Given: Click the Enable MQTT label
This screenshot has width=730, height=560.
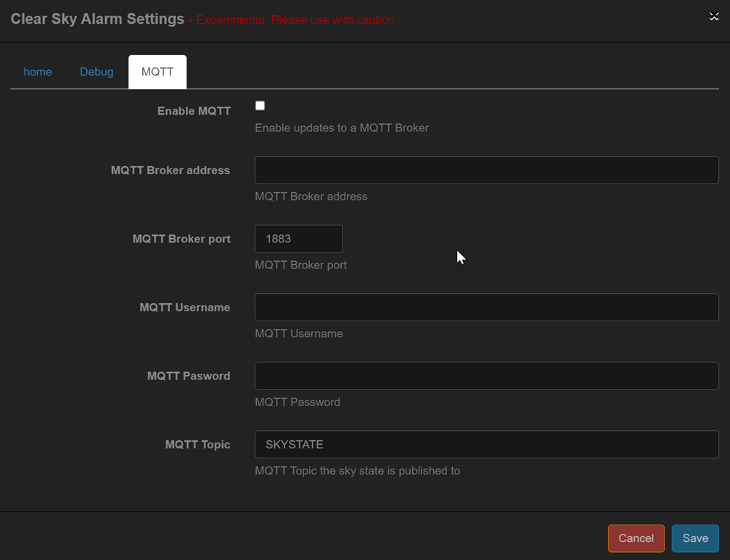Looking at the screenshot, I should [194, 111].
